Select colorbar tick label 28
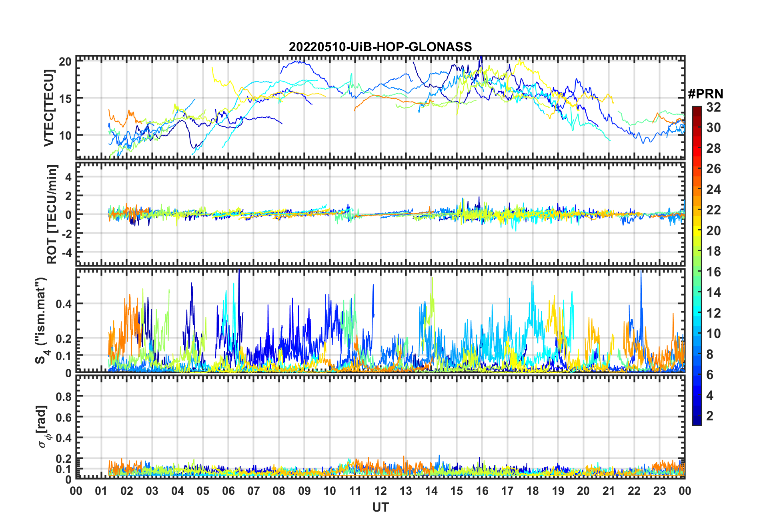Screen dimensions: 761x532 coord(713,148)
